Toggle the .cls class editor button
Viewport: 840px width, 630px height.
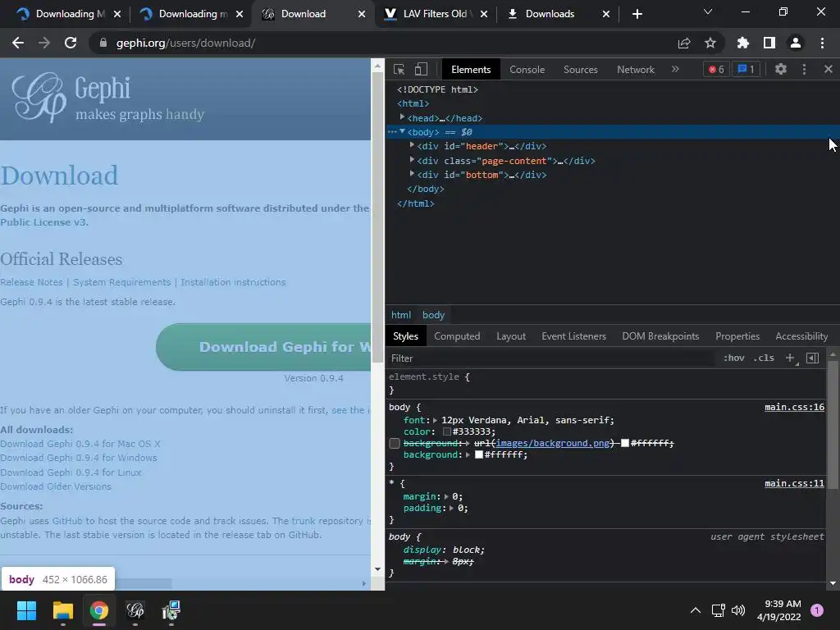tap(764, 358)
